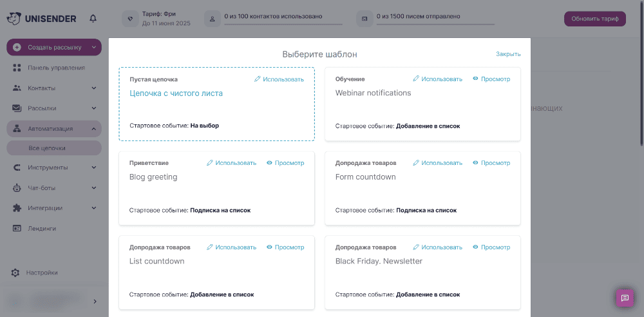Close the template selection dialog

coord(508,54)
